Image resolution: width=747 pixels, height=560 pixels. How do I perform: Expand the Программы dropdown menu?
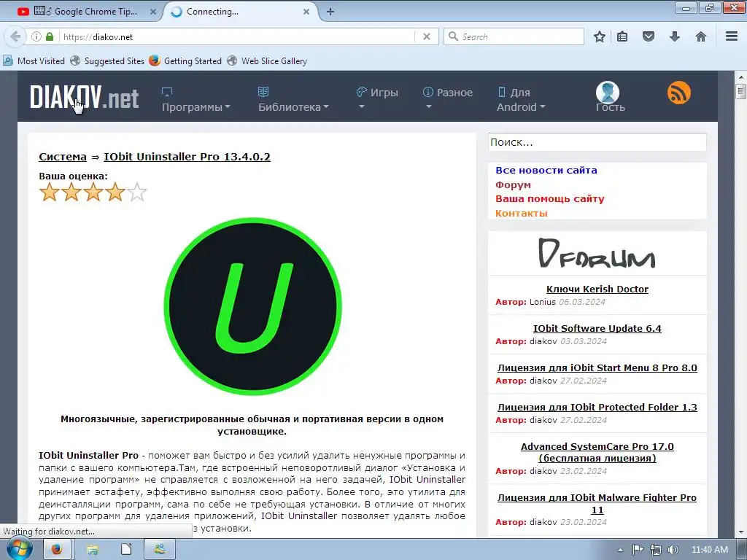[196, 99]
